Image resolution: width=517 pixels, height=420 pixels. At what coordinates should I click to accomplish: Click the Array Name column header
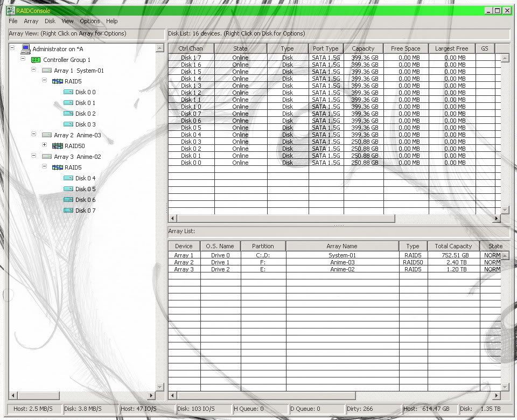tap(342, 246)
